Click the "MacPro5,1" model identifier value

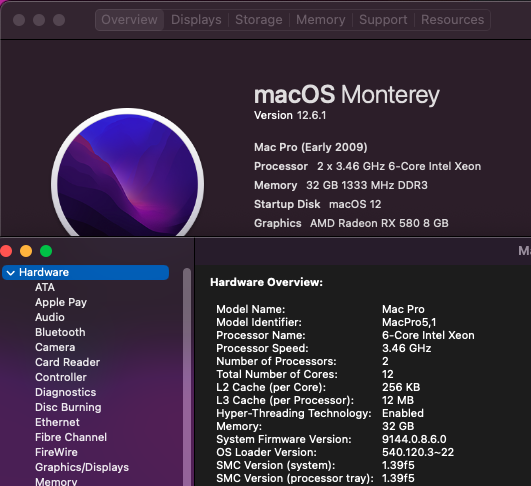click(409, 322)
